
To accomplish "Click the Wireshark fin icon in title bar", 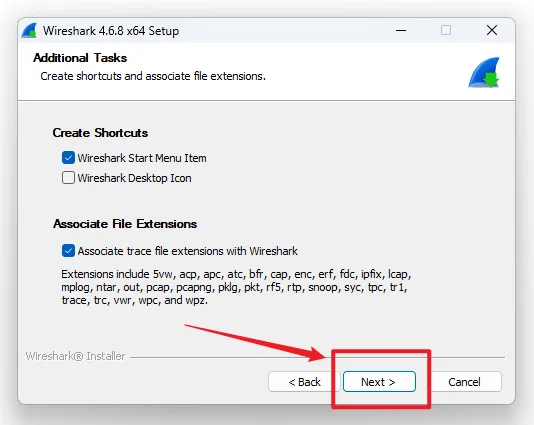I will pos(29,30).
